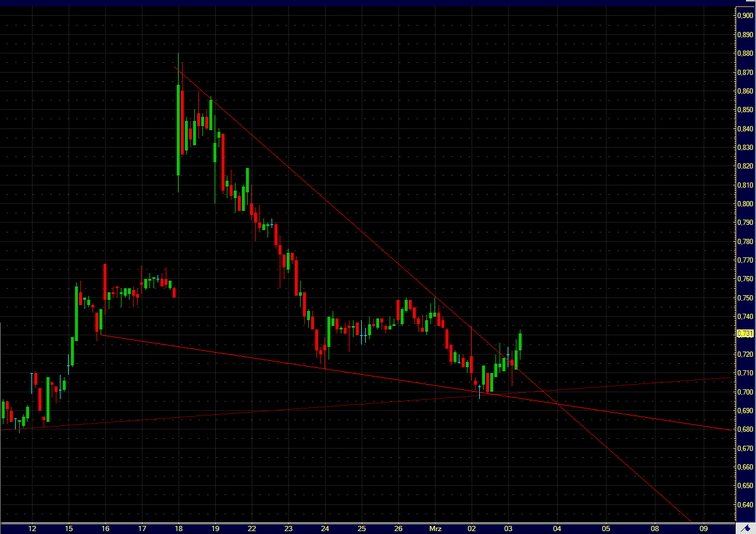Click the 0,680 price axis label
This screenshot has width=756, height=534.
pyautogui.click(x=745, y=429)
